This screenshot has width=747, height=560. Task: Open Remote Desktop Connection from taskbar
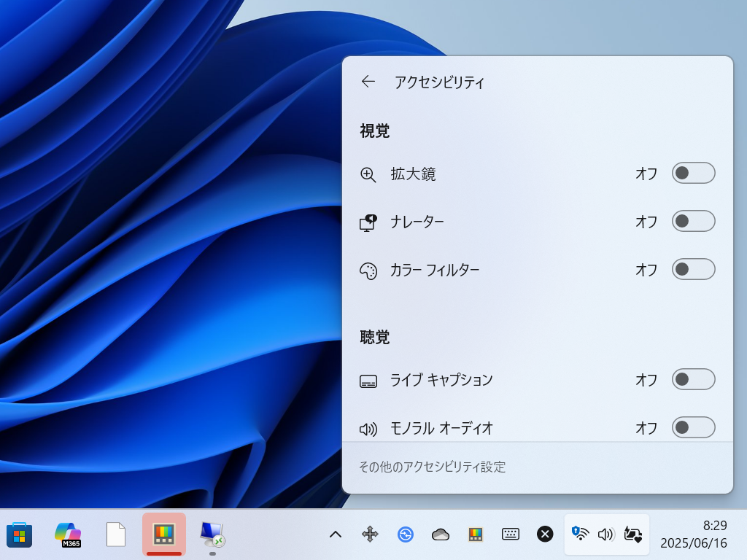click(212, 534)
